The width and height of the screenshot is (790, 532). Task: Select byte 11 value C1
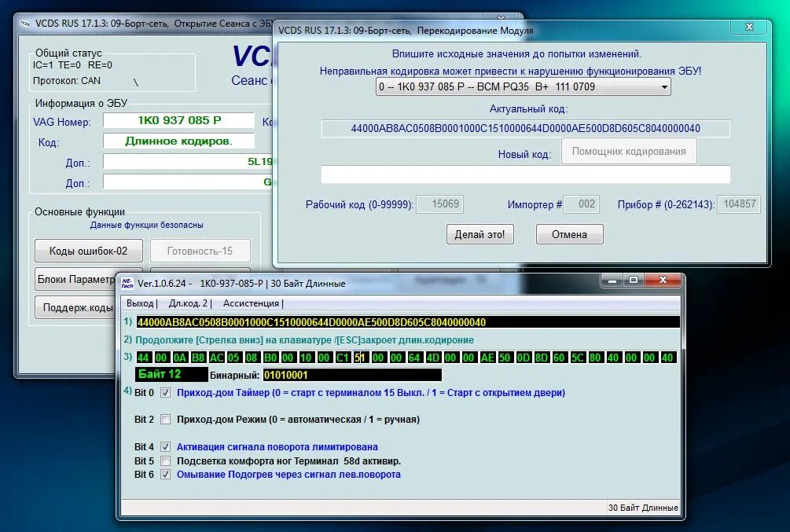pyautogui.click(x=342, y=358)
